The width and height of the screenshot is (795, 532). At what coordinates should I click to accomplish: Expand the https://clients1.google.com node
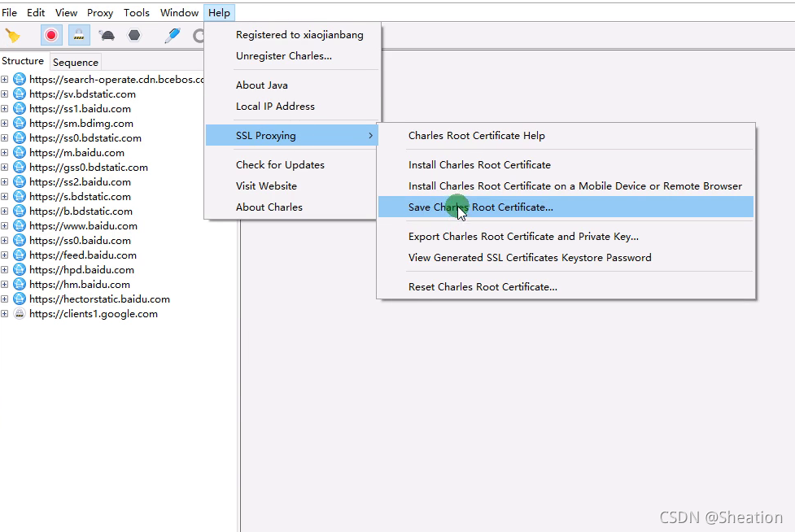point(5,314)
